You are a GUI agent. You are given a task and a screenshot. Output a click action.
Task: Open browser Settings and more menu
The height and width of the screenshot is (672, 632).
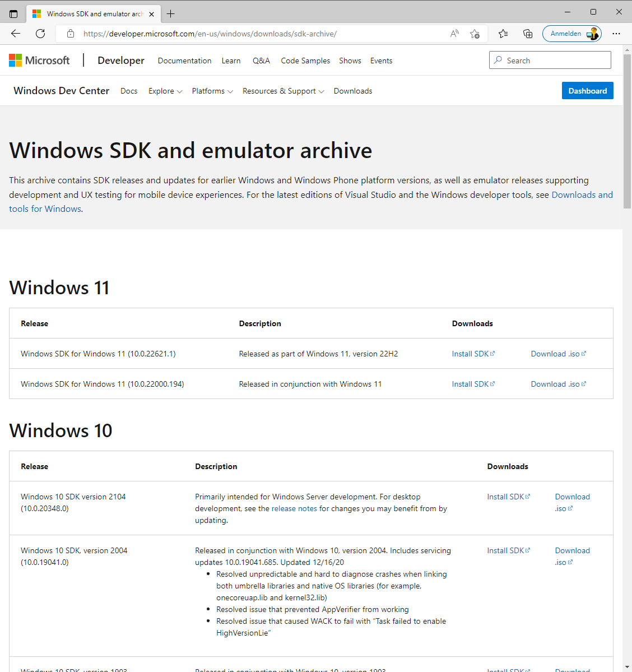[x=616, y=34]
